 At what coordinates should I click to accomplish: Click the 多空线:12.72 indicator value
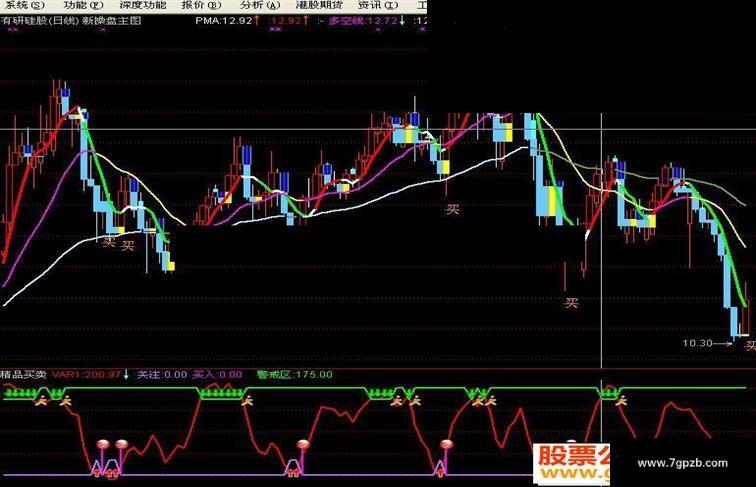point(363,21)
